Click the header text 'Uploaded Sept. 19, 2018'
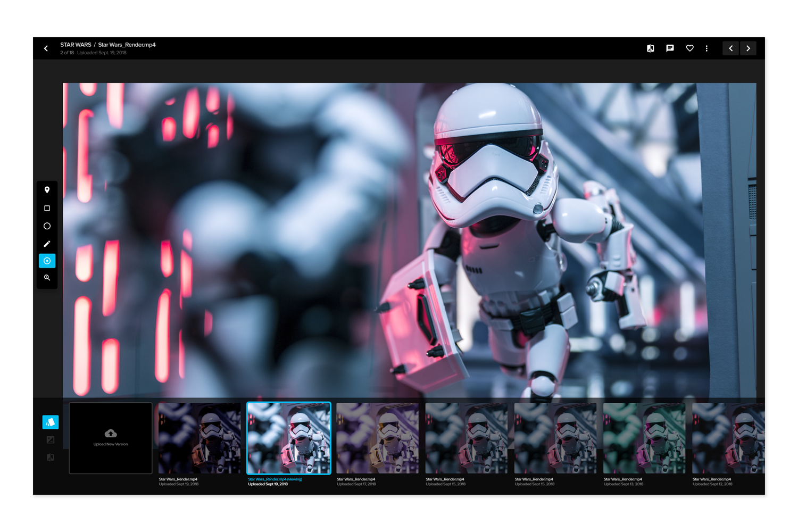Image resolution: width=798 pixels, height=532 pixels. [102, 53]
